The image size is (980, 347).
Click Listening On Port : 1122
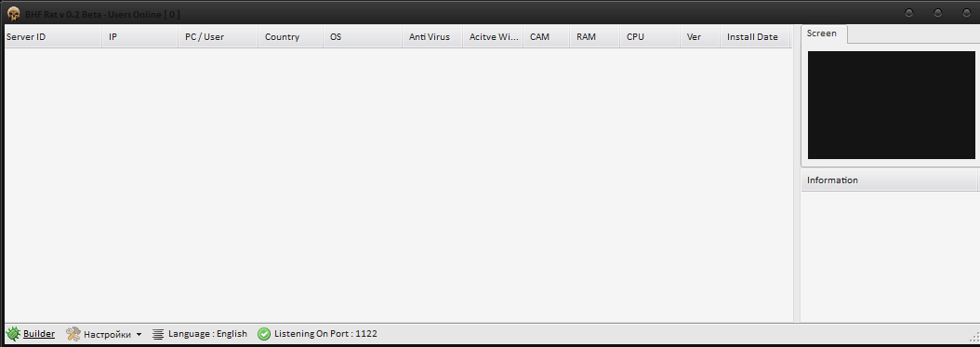(x=325, y=334)
